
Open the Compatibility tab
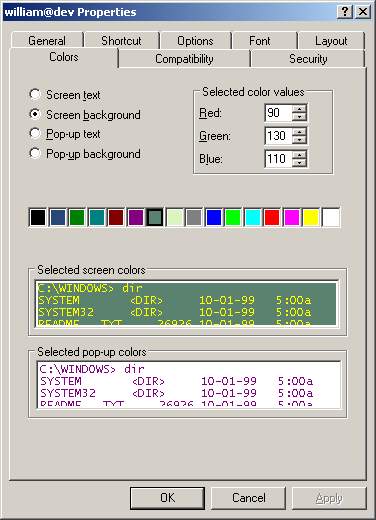coord(184,59)
